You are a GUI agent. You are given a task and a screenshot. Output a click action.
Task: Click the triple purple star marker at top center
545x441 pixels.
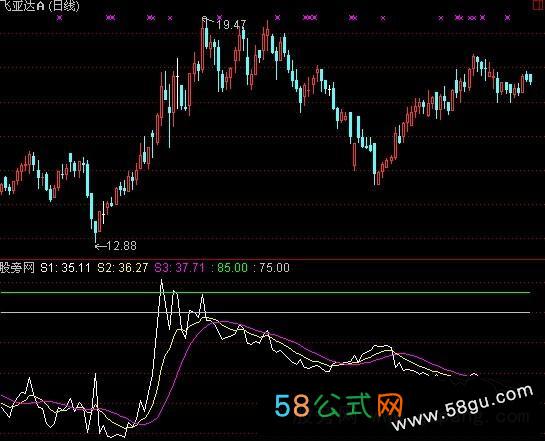(310, 17)
